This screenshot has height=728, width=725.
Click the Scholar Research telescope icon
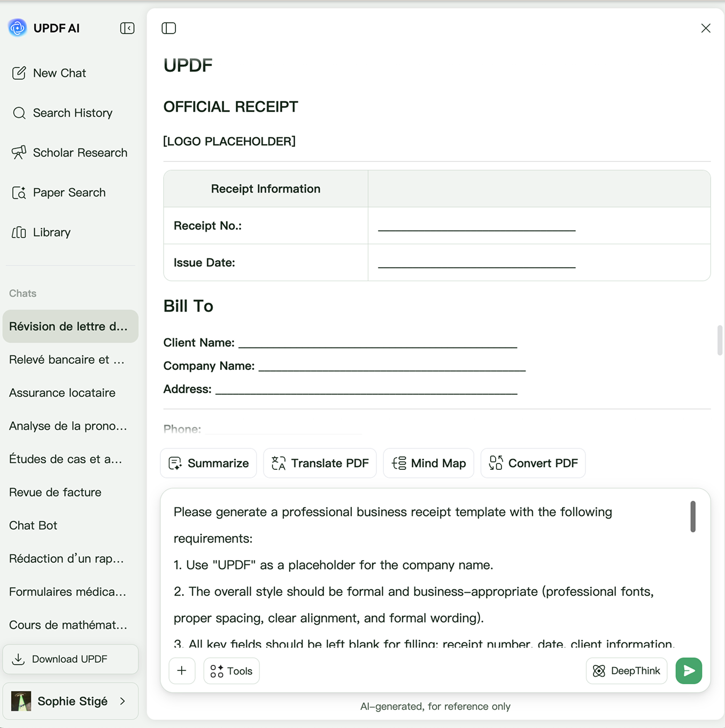(19, 152)
